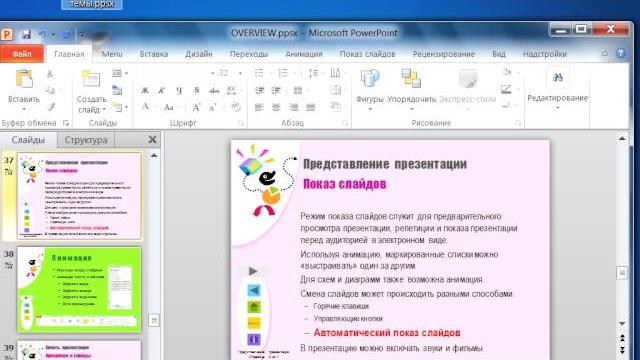Viewport: 640px width, 360px height.
Task: Close the slides thumbnail pane
Action: tap(152, 140)
